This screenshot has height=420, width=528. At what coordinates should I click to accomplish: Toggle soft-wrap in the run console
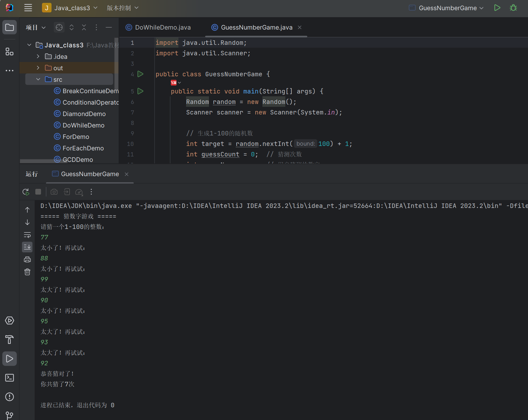point(27,235)
